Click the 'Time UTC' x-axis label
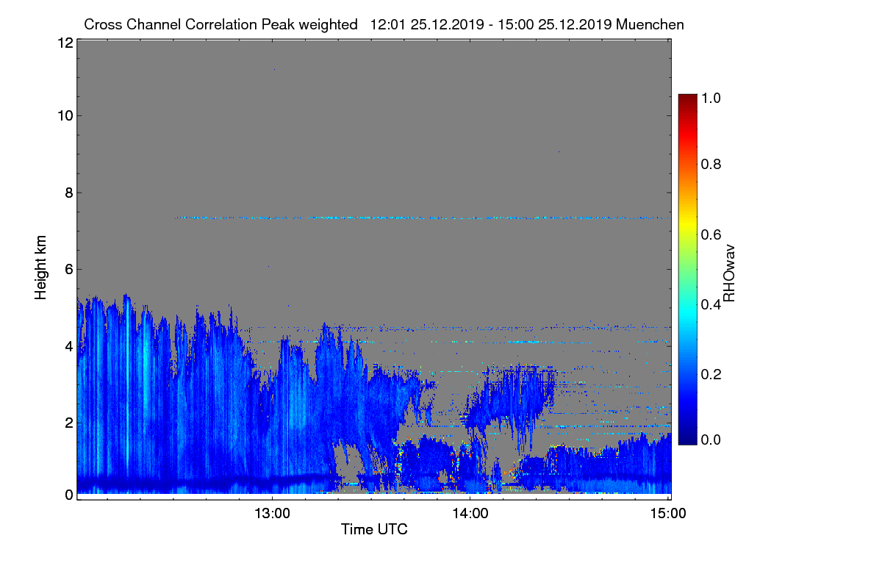882x588 pixels. tap(374, 529)
